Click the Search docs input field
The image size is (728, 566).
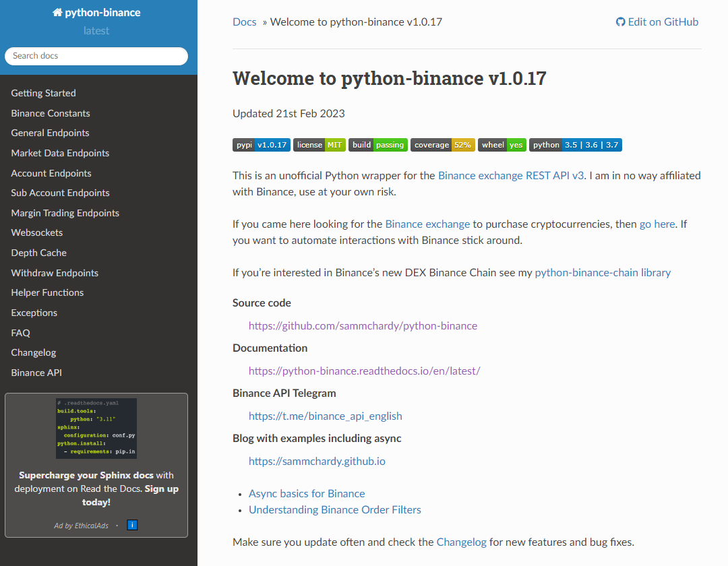(96, 56)
